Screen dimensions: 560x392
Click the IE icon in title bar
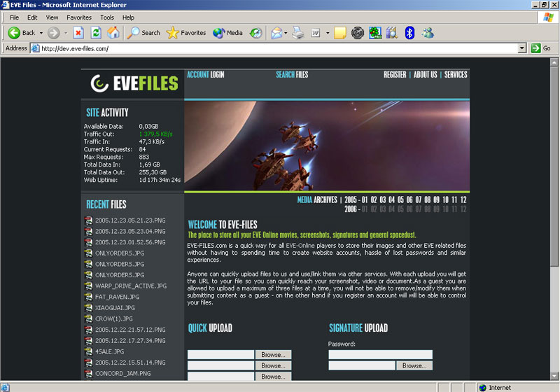5,5
